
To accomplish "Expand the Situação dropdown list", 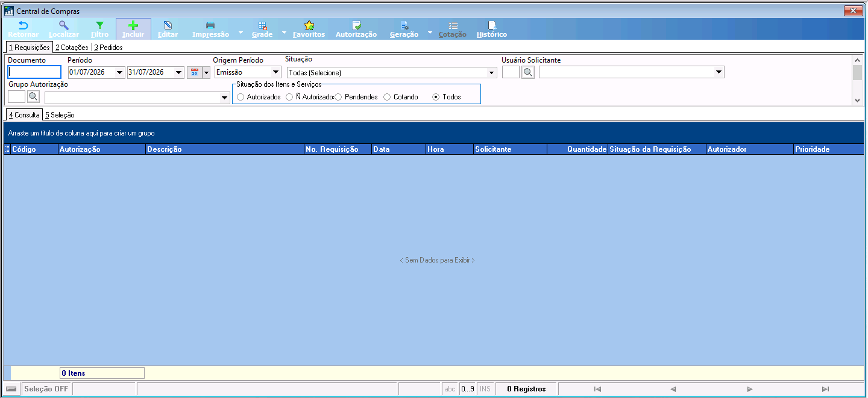I will (492, 72).
